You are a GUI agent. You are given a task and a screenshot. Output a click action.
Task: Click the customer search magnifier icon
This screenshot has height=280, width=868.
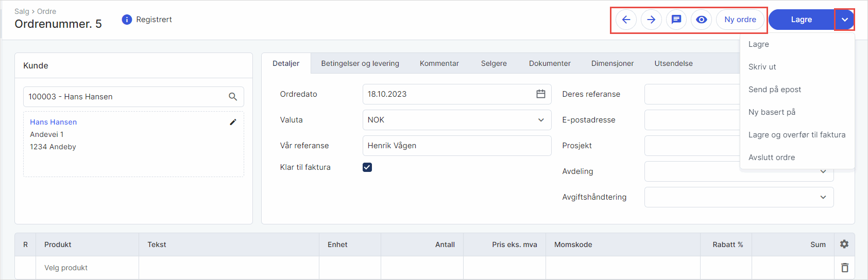[x=233, y=97]
